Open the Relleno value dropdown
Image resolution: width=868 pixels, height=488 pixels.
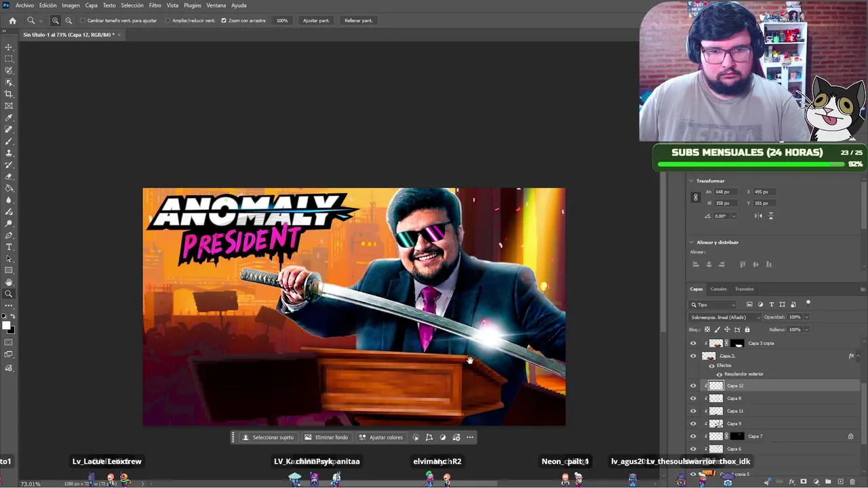pos(806,330)
